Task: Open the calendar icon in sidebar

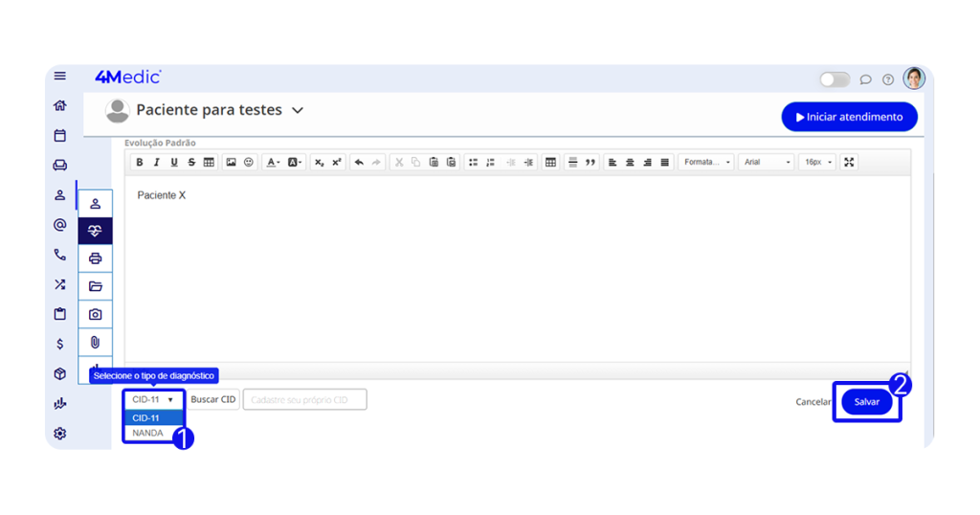Action: point(60,136)
